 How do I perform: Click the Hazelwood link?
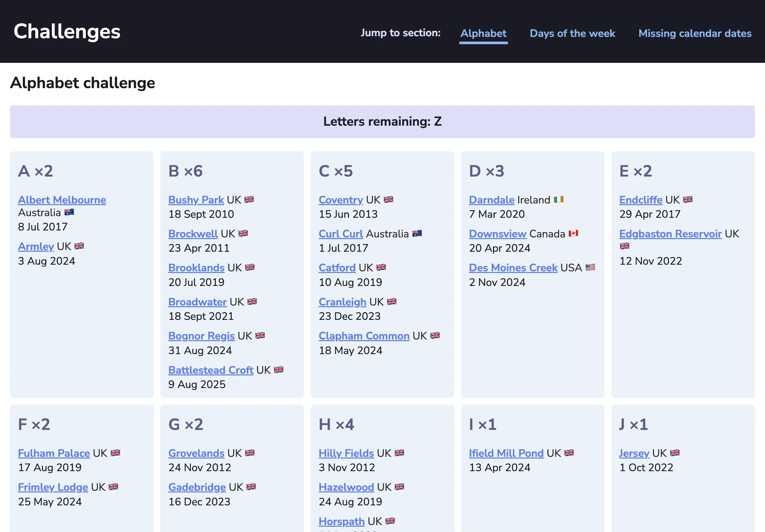click(347, 487)
